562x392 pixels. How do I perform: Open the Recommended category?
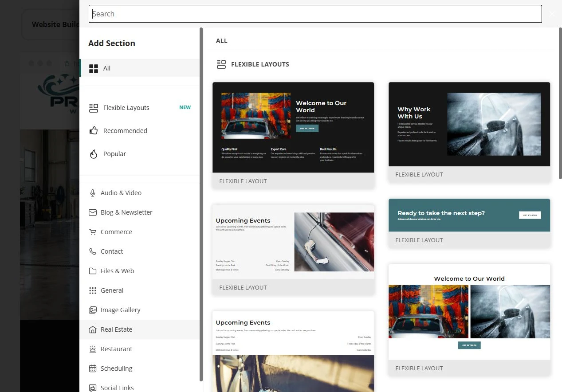click(x=140, y=131)
